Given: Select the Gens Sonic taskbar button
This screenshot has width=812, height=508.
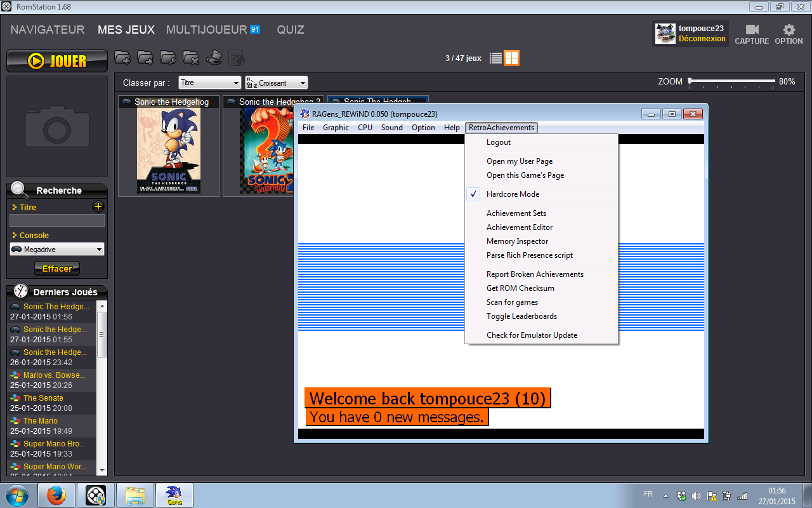Looking at the screenshot, I should (x=174, y=495).
